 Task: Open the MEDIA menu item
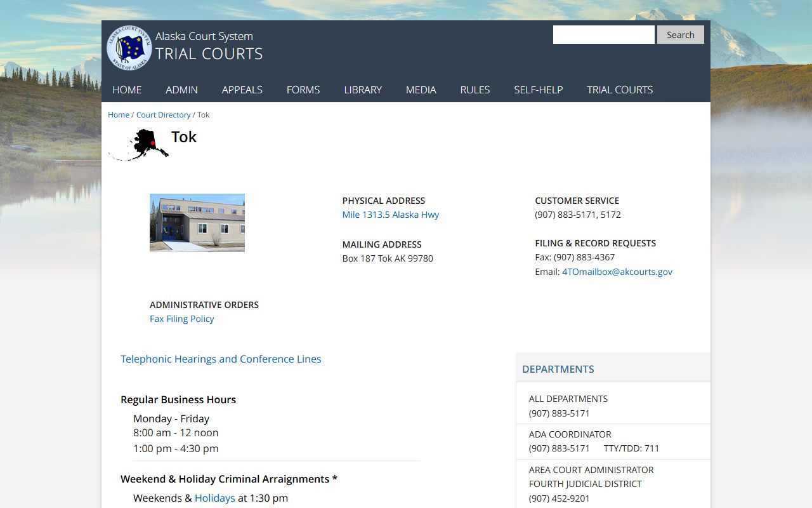(x=421, y=90)
